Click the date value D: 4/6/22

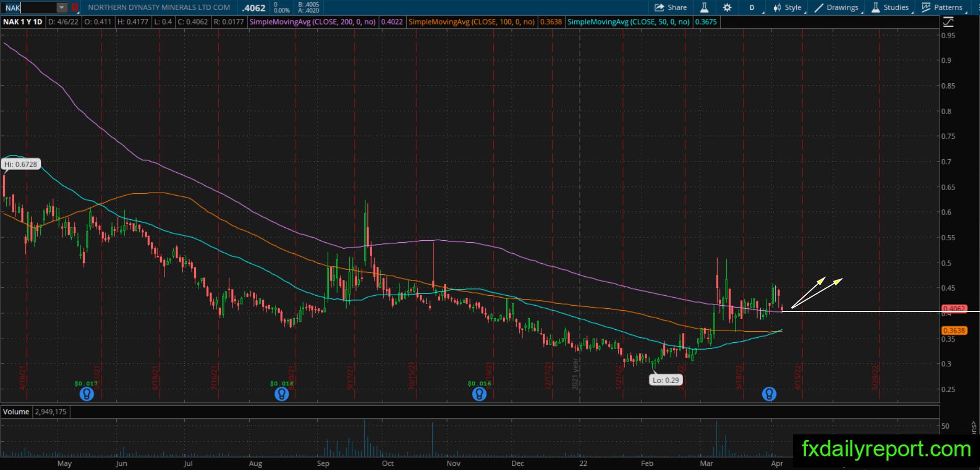[64, 22]
